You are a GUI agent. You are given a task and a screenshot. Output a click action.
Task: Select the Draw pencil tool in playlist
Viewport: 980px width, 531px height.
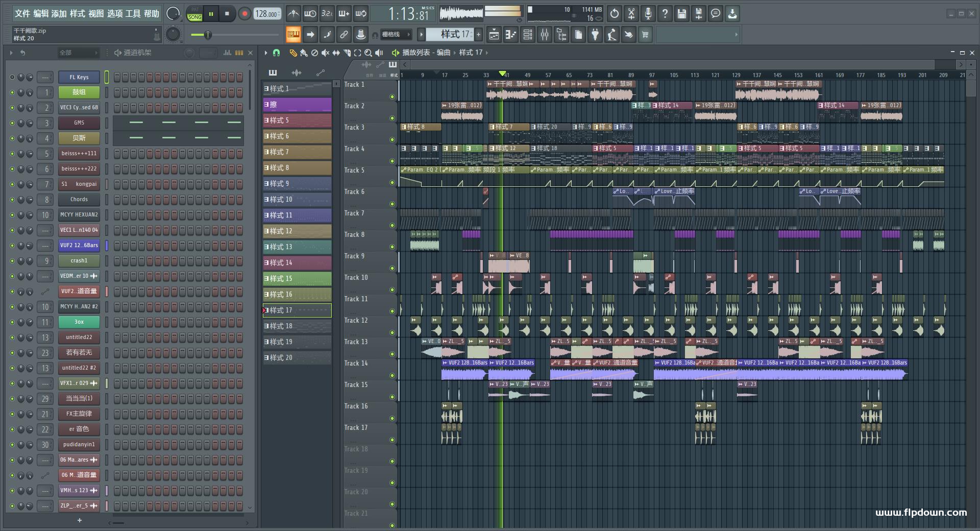[x=293, y=53]
